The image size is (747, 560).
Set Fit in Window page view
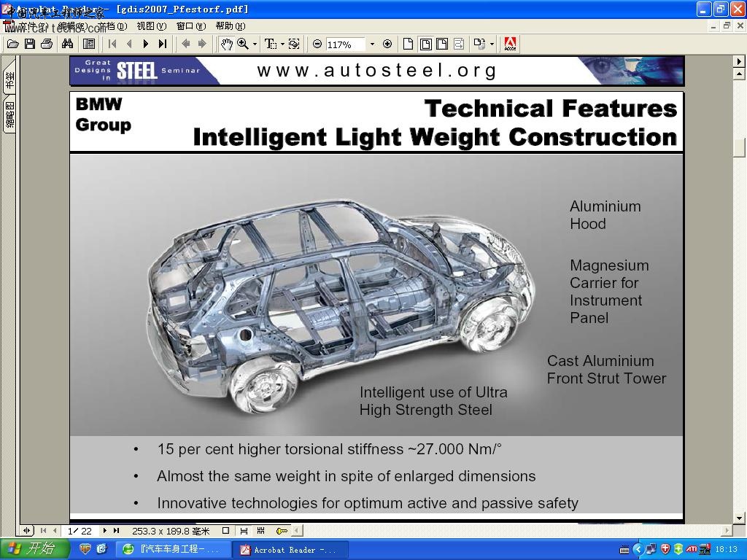click(x=425, y=44)
